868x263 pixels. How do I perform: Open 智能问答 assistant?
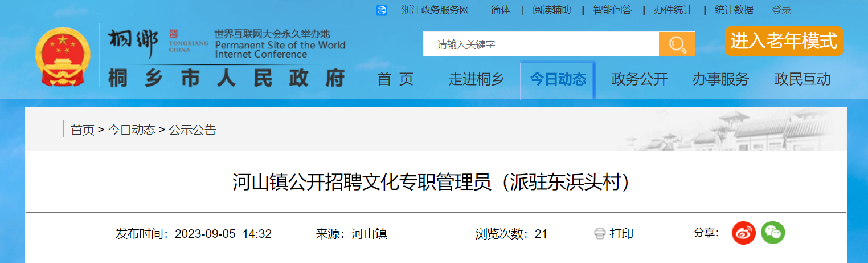tap(612, 10)
